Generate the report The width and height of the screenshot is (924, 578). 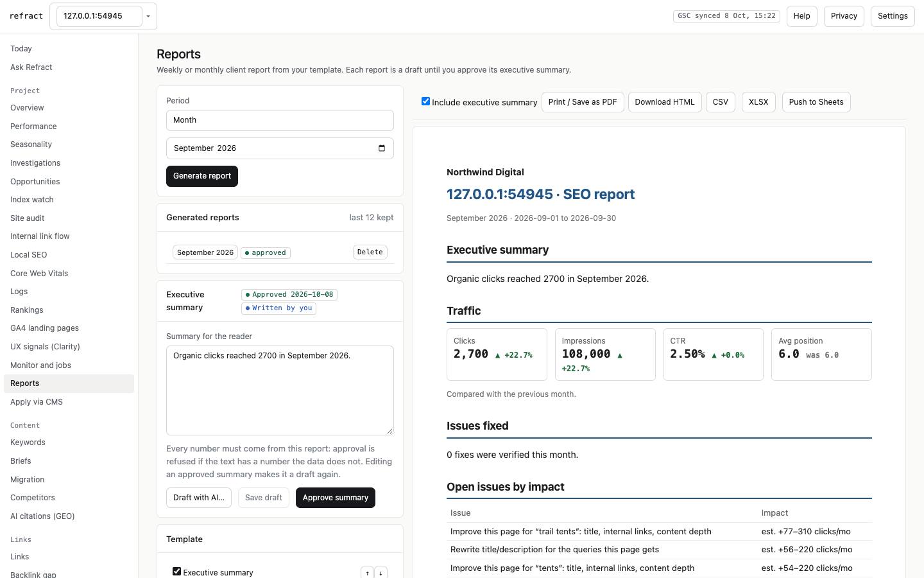[202, 176]
